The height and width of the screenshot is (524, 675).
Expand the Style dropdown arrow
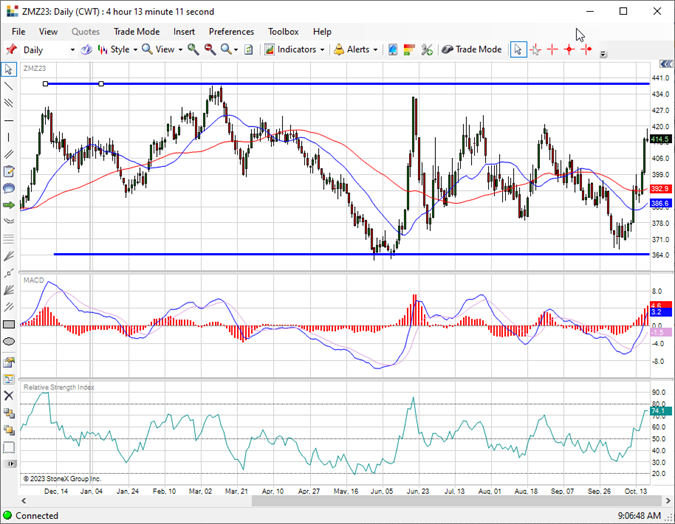pos(135,50)
